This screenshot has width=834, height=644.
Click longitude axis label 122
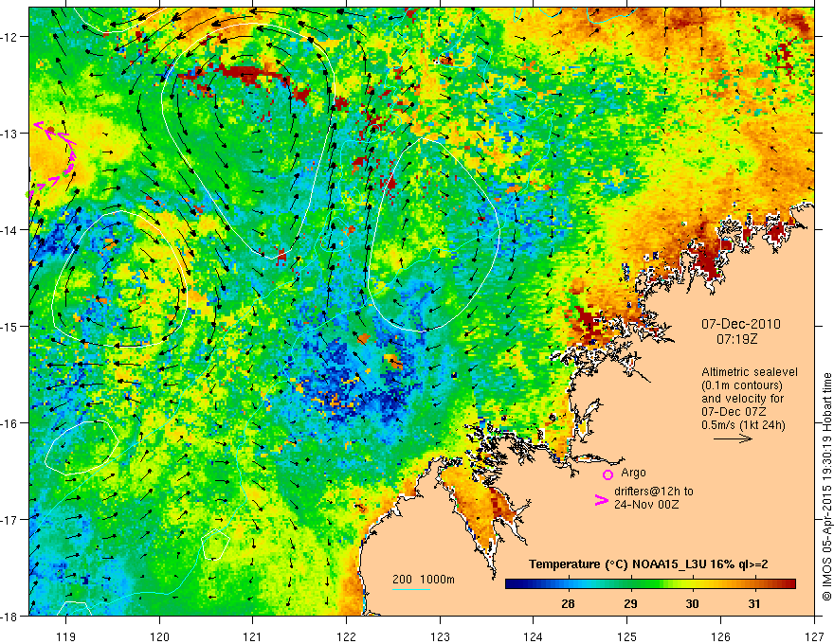[x=346, y=636]
